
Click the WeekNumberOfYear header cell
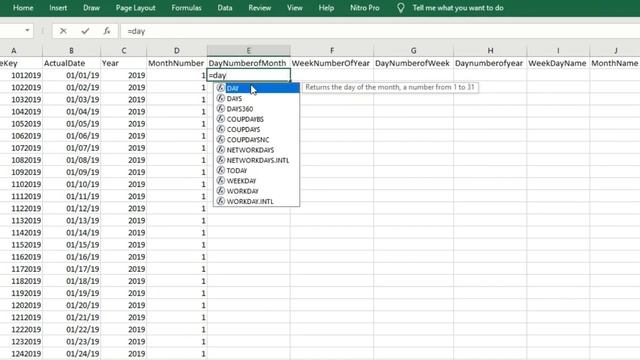coord(332,63)
